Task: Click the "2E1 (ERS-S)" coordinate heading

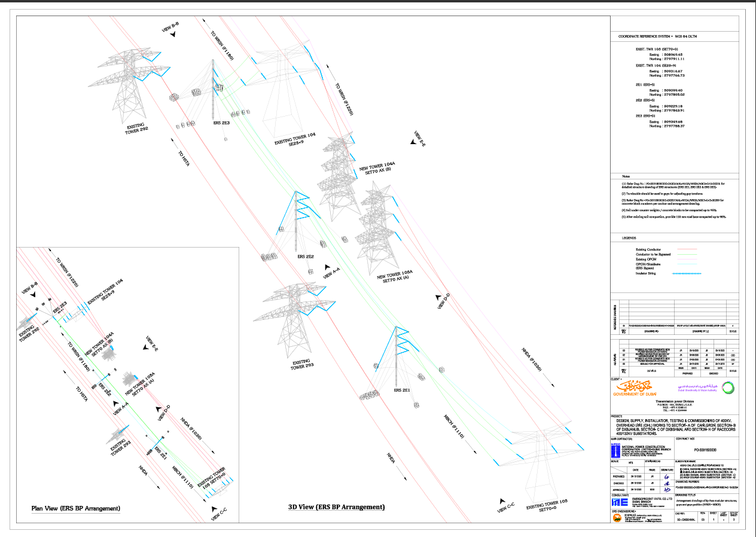Action: click(x=645, y=86)
